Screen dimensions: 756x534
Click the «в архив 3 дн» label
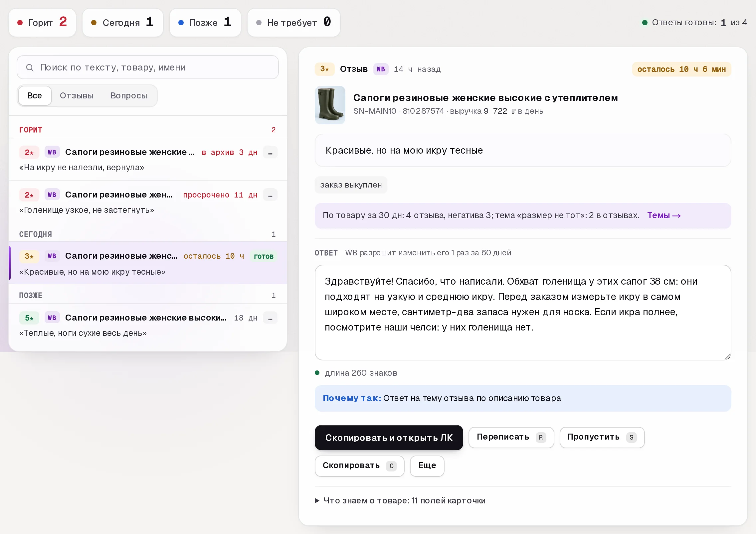pos(230,152)
